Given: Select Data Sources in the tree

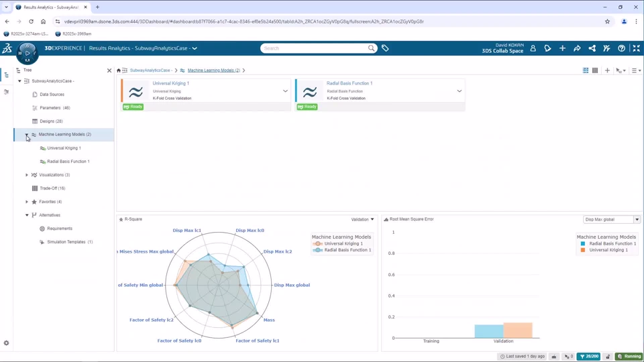Looking at the screenshot, I should click(x=52, y=95).
